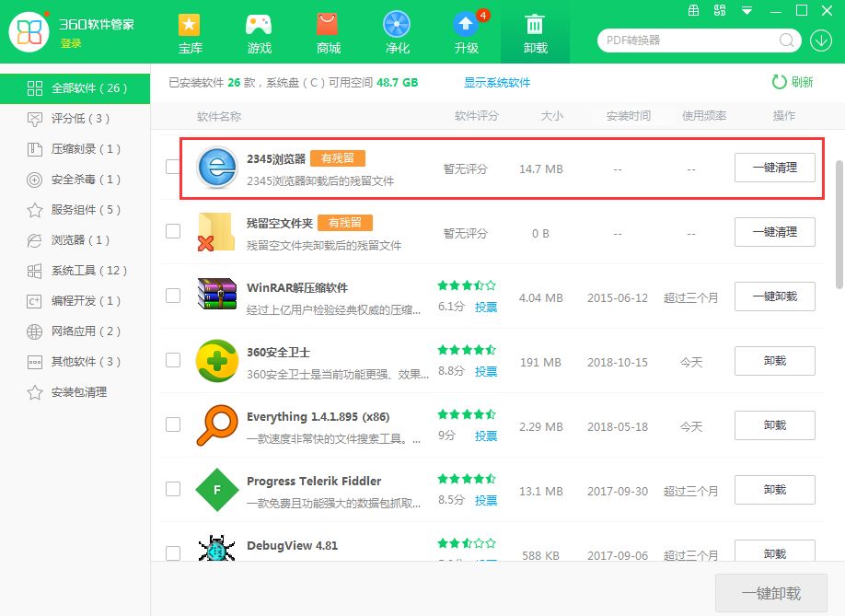Click 卸载 for DebugView 4.81
The width and height of the screenshot is (845, 616).
774,551
